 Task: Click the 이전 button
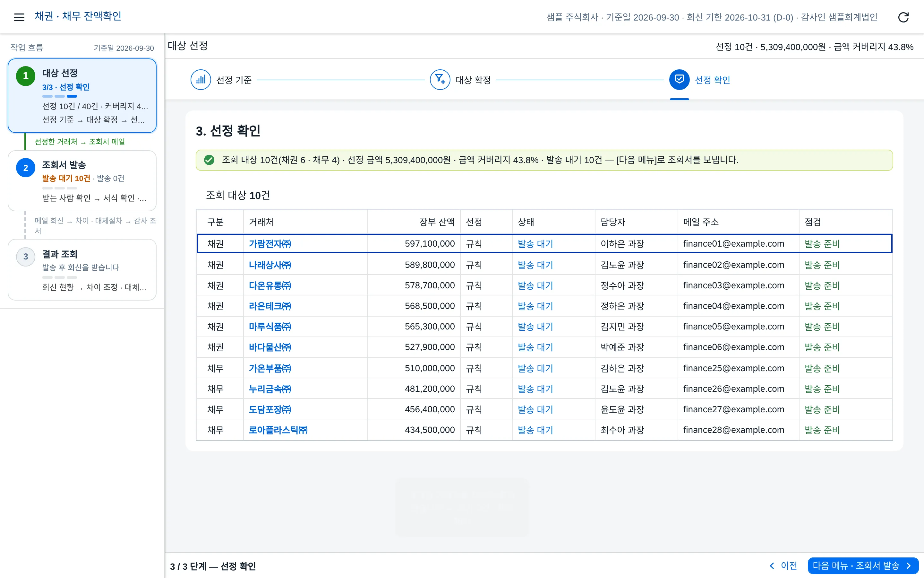(x=783, y=565)
